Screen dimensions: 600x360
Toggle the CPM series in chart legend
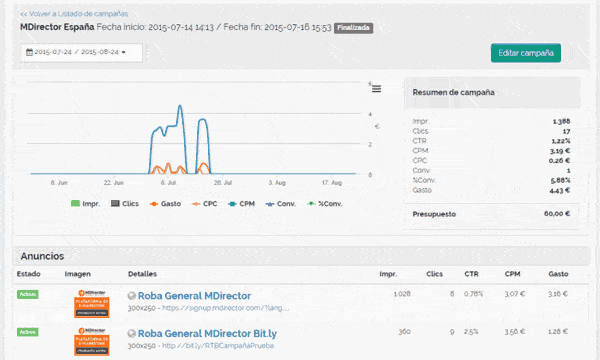pos(241,204)
